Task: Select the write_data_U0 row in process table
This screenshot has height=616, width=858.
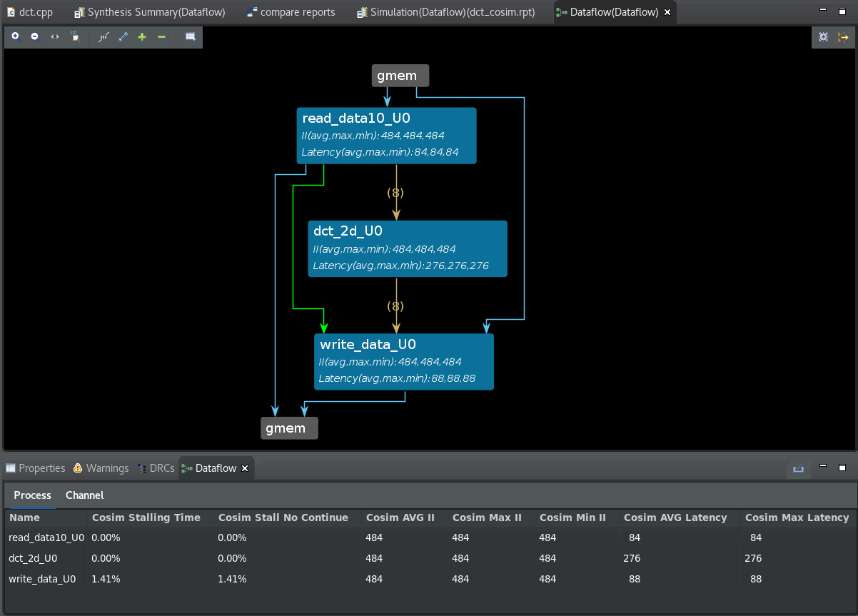Action: 42,579
